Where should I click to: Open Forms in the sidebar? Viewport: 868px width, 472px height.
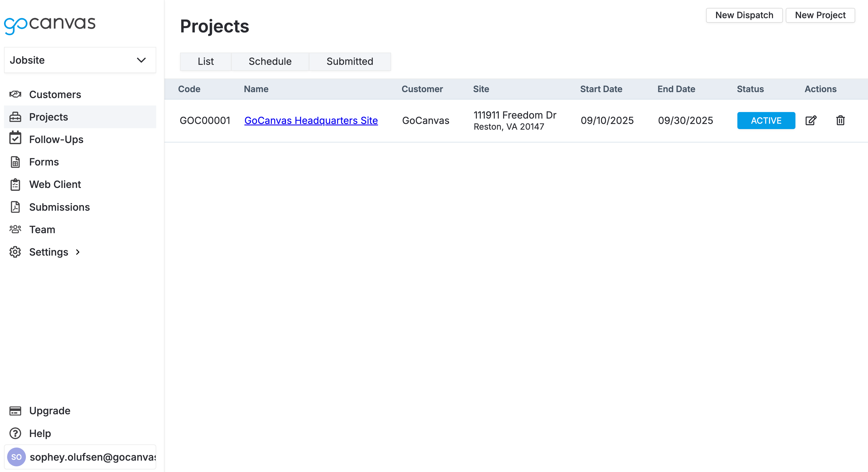pyautogui.click(x=80, y=162)
